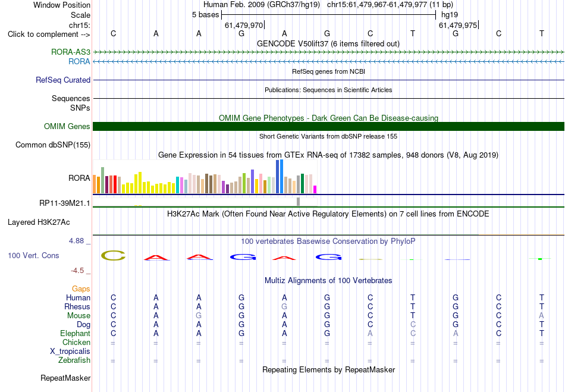Click the magenta last bar of the RORA GTEx chart
The height and width of the screenshot is (392, 565).
click(315, 190)
